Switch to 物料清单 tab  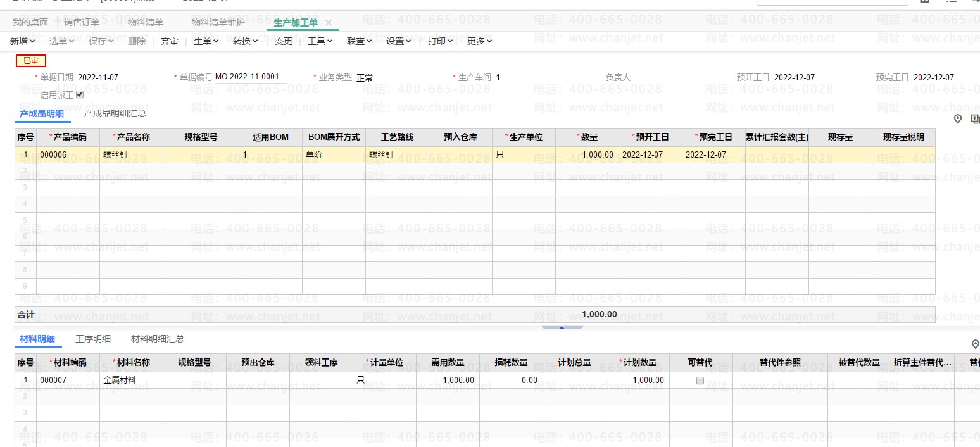146,22
